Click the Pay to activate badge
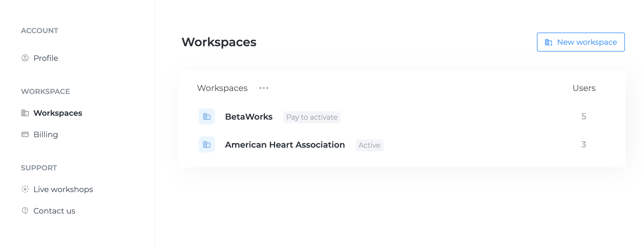The image size is (644, 247). (x=312, y=117)
